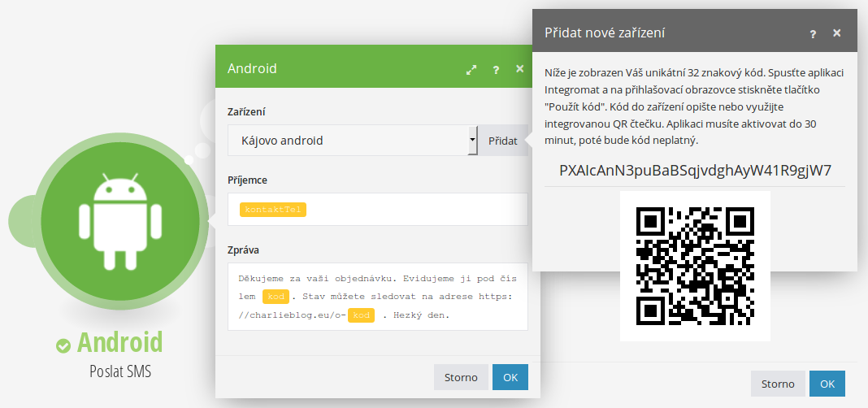Click into the Příjemce input field

(378, 209)
